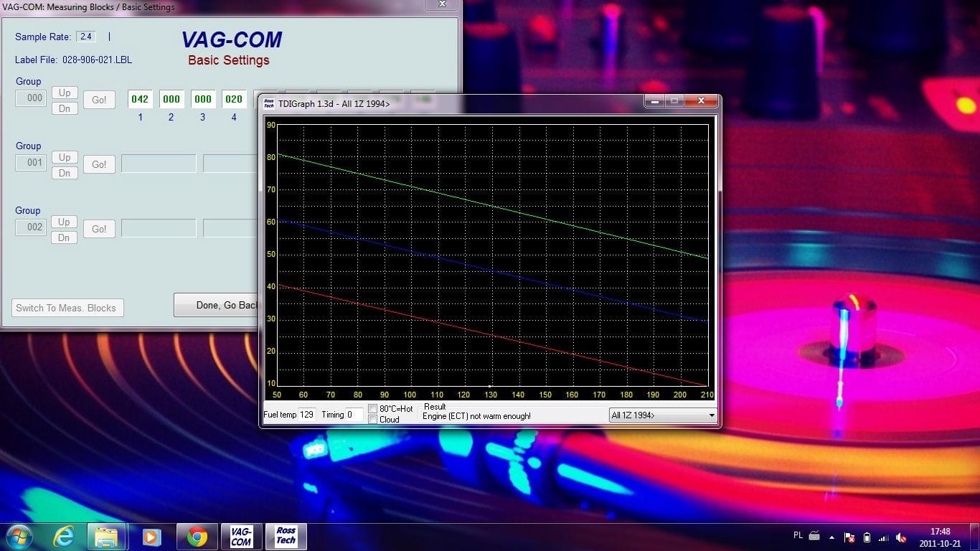Enable the 80°C=Hot checkbox
This screenshot has width=980, height=551.
click(373, 409)
